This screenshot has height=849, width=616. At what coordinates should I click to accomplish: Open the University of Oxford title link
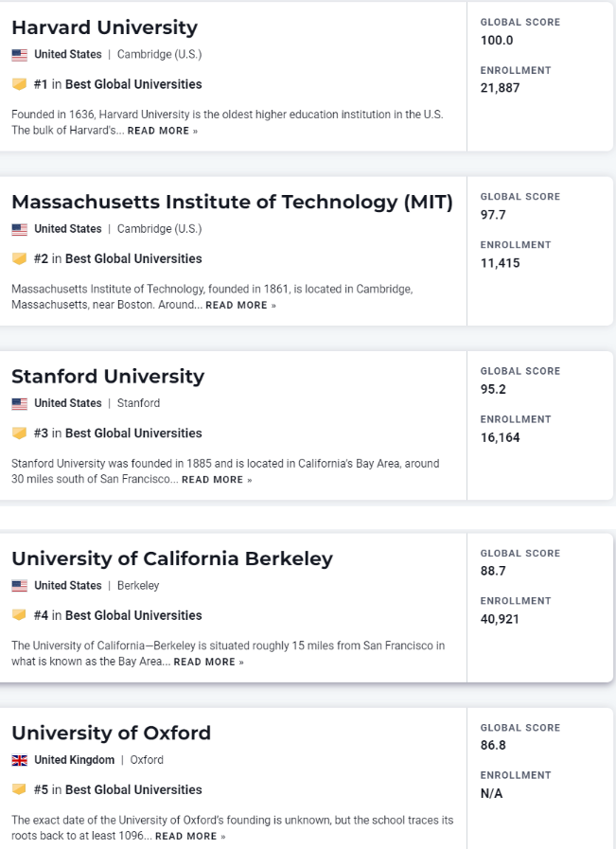tap(111, 733)
